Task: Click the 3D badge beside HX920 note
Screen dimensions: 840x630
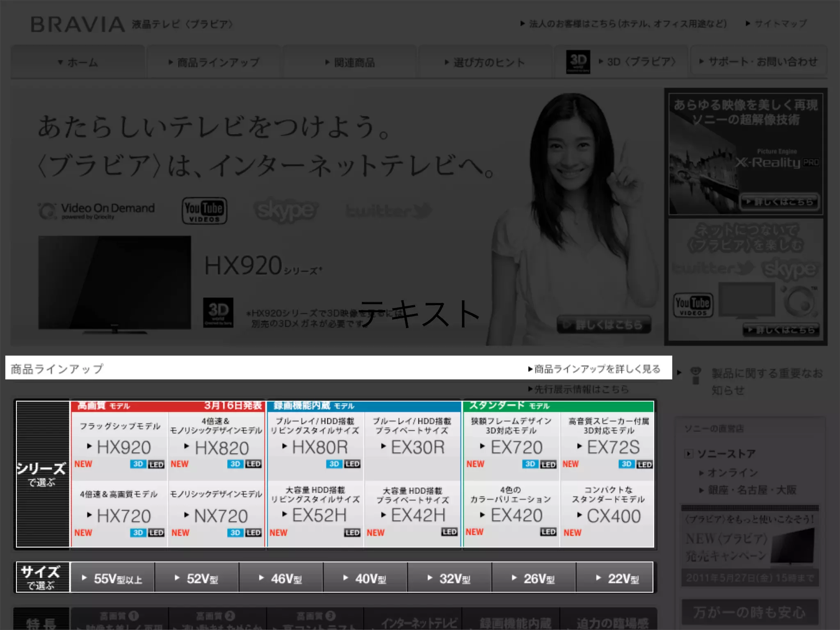Action: [x=218, y=312]
